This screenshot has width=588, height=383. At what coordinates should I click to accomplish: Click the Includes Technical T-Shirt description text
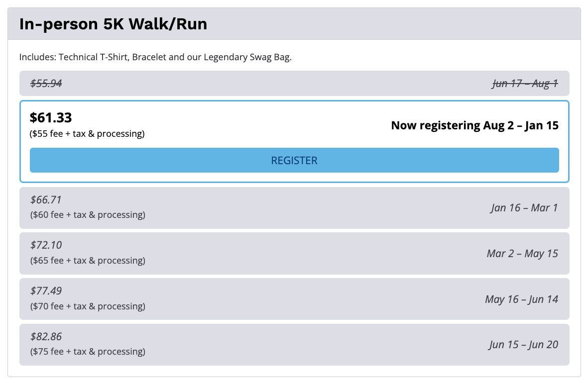(x=155, y=57)
